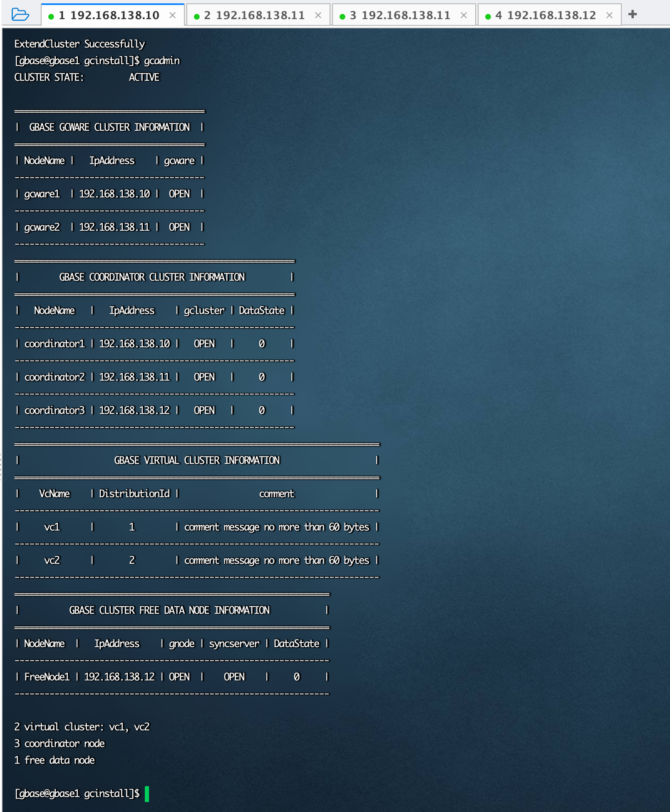Click the 'DistributionId' column header
This screenshot has width=670, height=812.
pos(134,494)
